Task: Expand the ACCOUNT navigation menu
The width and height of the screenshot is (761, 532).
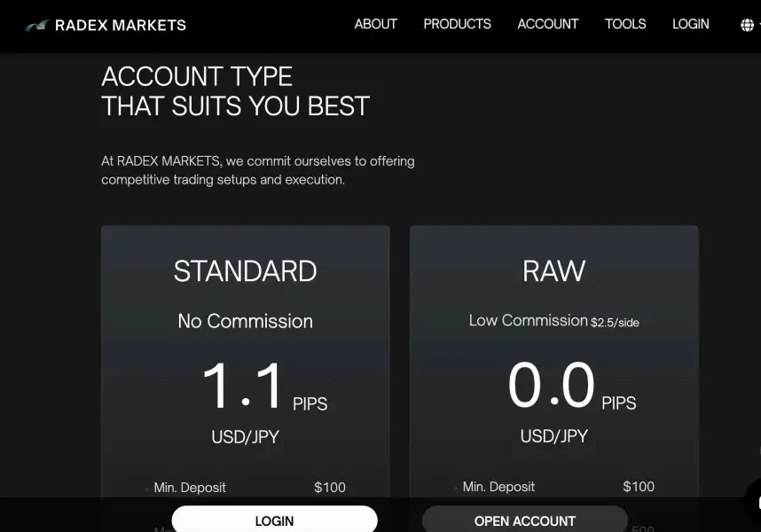Action: pos(547,24)
